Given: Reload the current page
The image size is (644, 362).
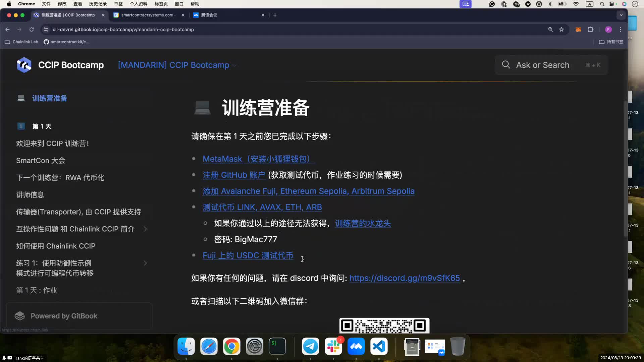Looking at the screenshot, I should [x=32, y=29].
